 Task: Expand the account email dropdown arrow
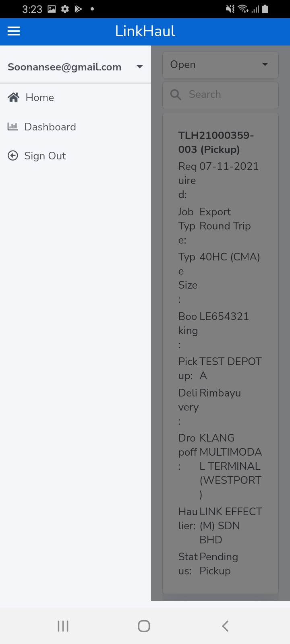[x=140, y=67]
